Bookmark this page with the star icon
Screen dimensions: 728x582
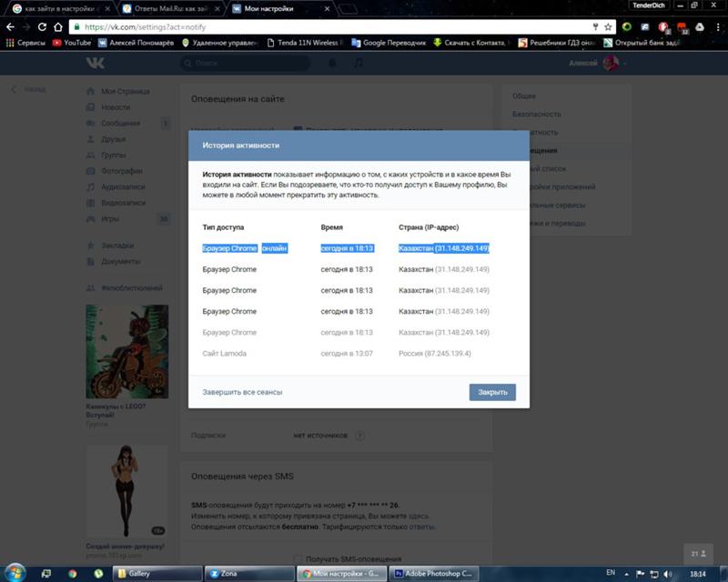(x=608, y=27)
